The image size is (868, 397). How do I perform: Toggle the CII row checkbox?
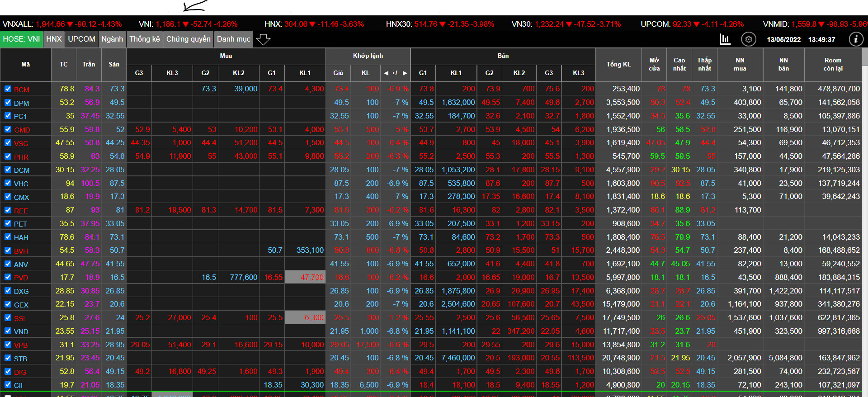[x=8, y=385]
